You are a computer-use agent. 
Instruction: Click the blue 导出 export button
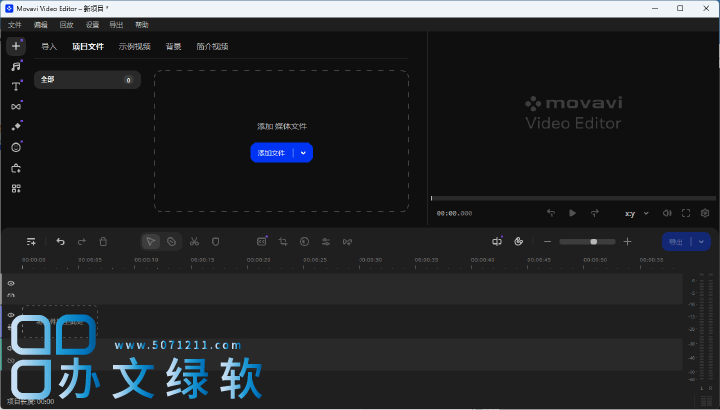coord(676,242)
